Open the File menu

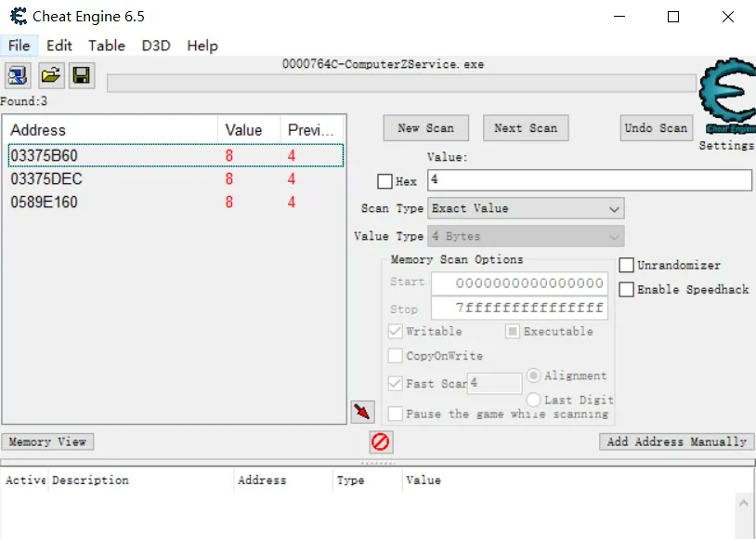click(x=20, y=46)
